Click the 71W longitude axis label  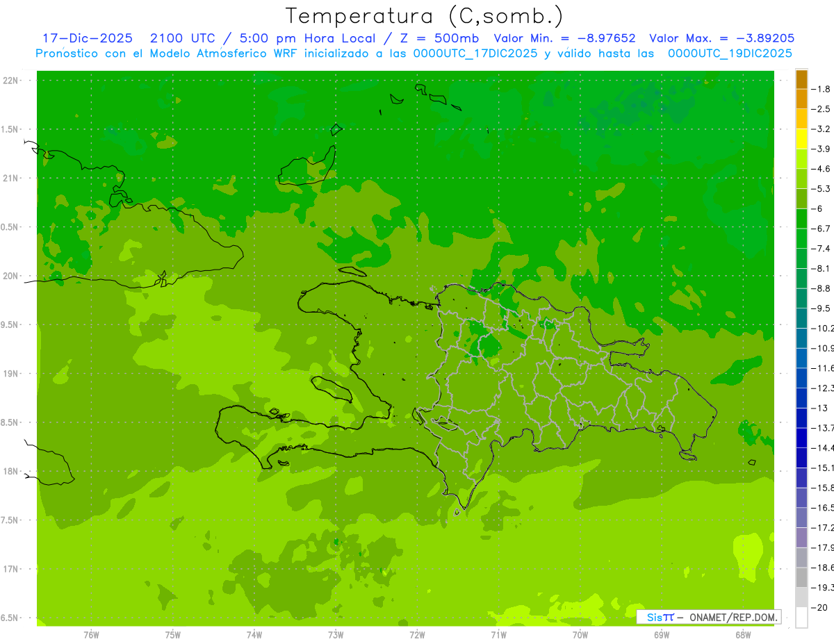click(498, 634)
